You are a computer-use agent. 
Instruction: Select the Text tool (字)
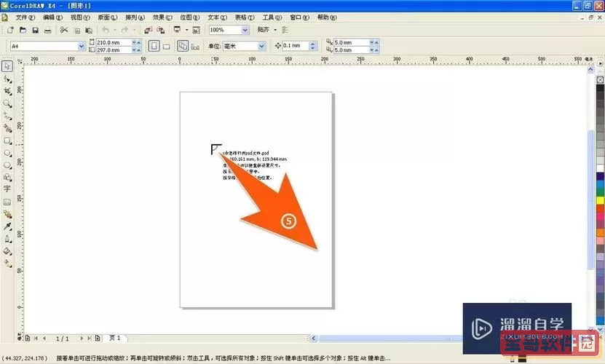point(7,189)
